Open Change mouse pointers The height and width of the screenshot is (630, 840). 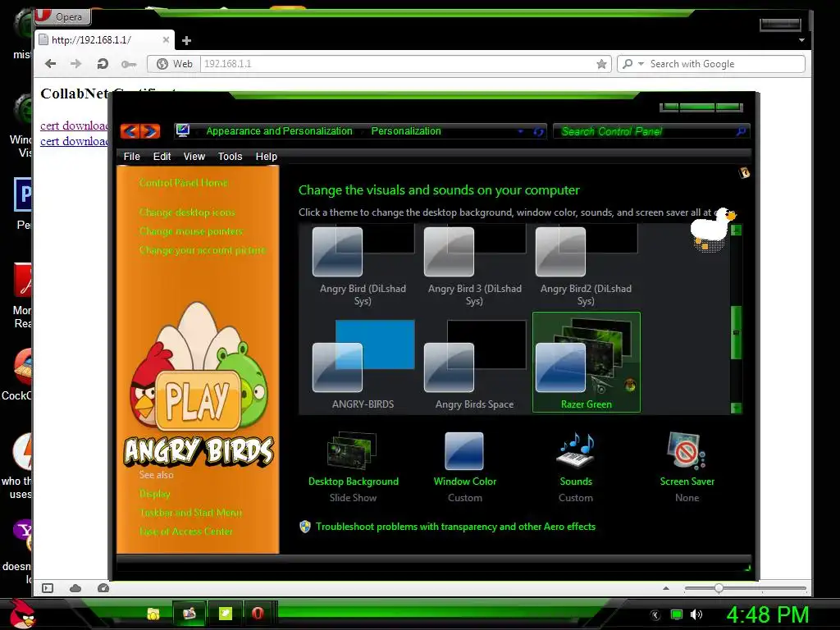point(190,231)
